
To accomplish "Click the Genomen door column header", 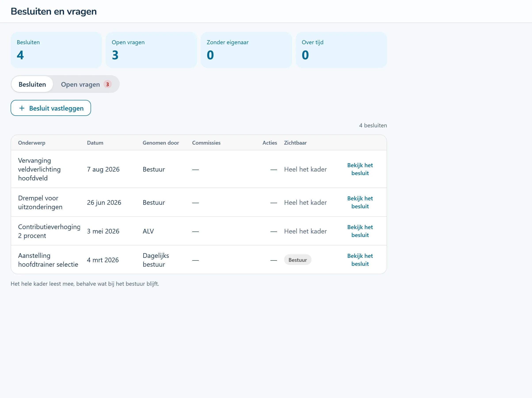I will 161,143.
